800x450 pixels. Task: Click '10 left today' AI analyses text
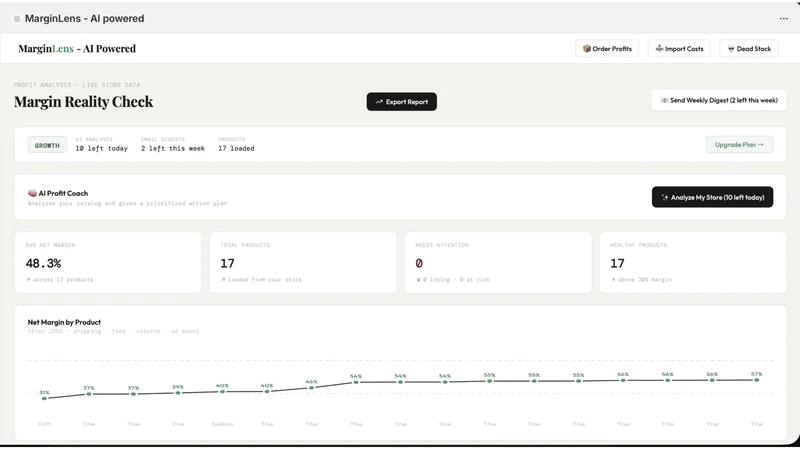tap(102, 148)
